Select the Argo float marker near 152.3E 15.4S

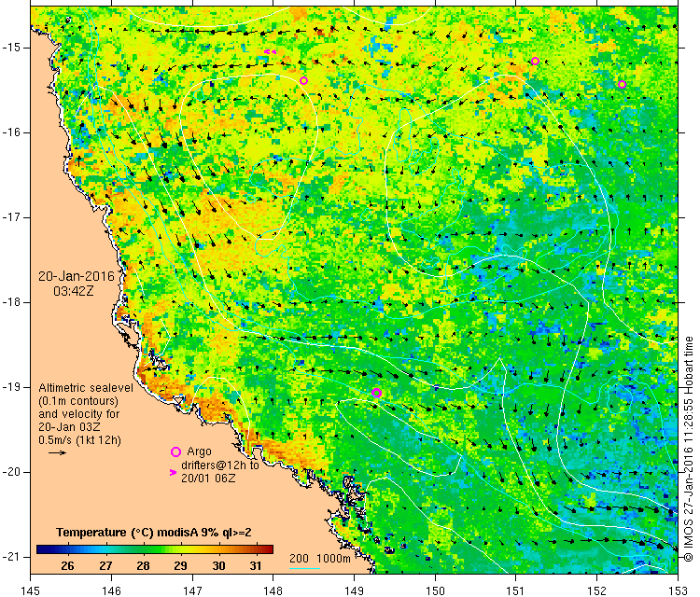click(622, 84)
